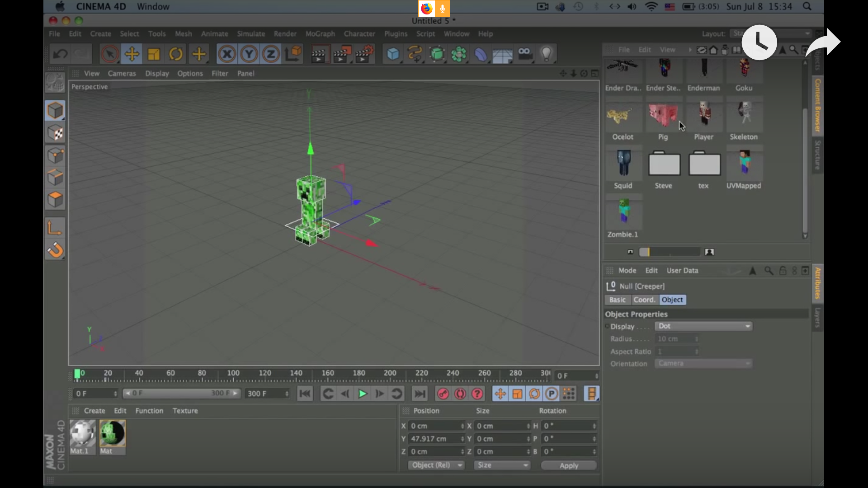Switch to the Coord. tab
The width and height of the screenshot is (868, 488).
point(644,300)
